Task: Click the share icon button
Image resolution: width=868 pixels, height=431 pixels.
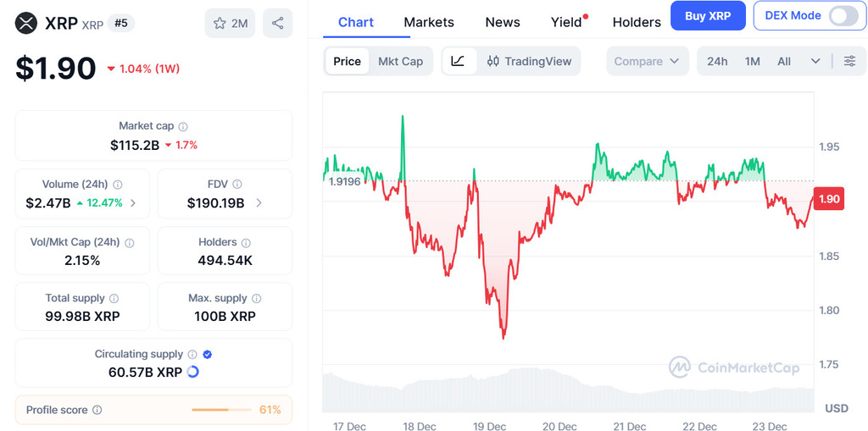Action: 277,23
